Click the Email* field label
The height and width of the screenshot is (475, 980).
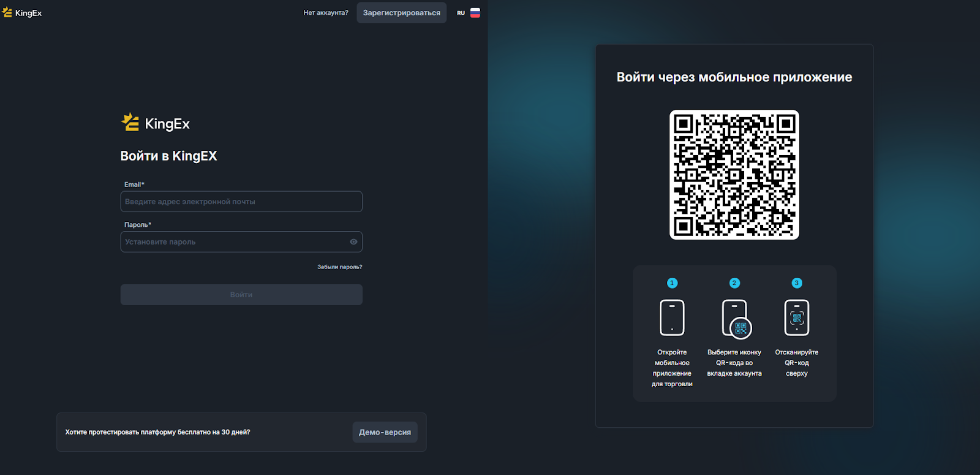[134, 184]
